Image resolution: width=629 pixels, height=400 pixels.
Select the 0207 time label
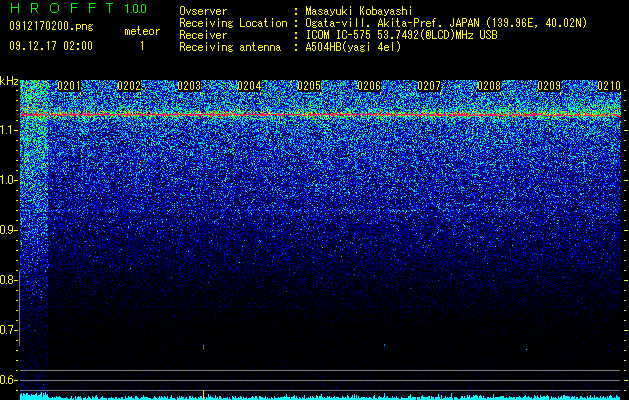point(429,86)
